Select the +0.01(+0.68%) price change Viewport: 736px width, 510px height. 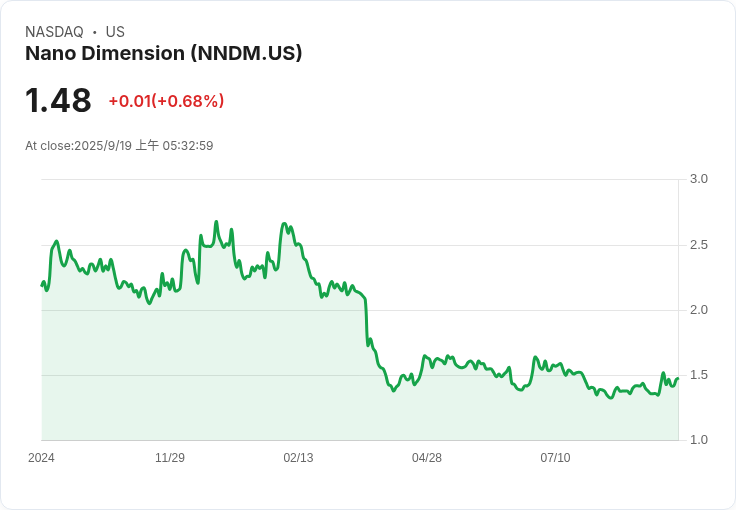click(166, 101)
